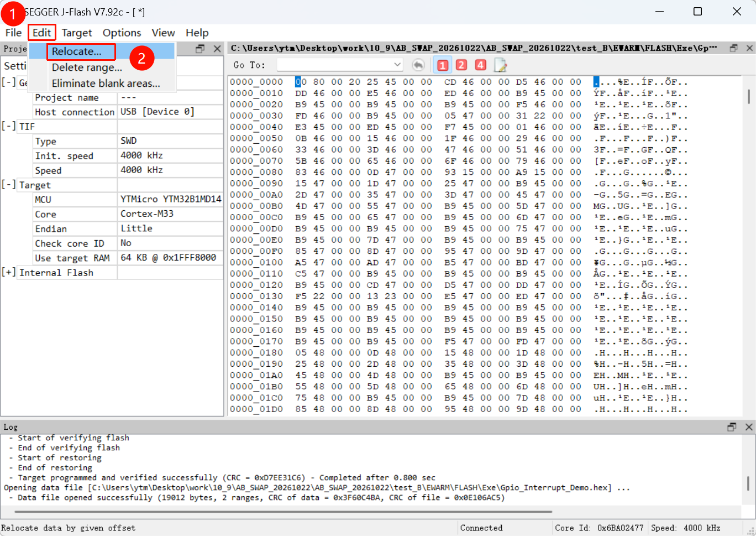Switch hex view to 2-byte width
Image resolution: width=756 pixels, height=536 pixels.
pyautogui.click(x=461, y=65)
